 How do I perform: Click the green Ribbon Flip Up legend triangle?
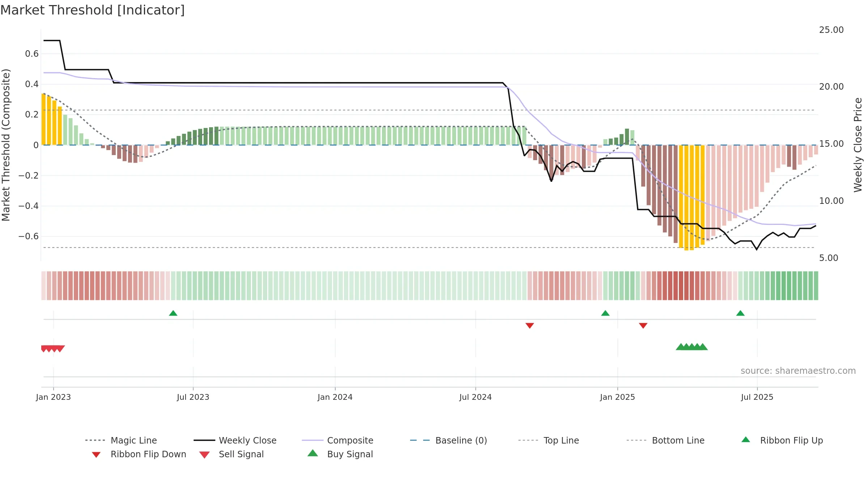(746, 440)
